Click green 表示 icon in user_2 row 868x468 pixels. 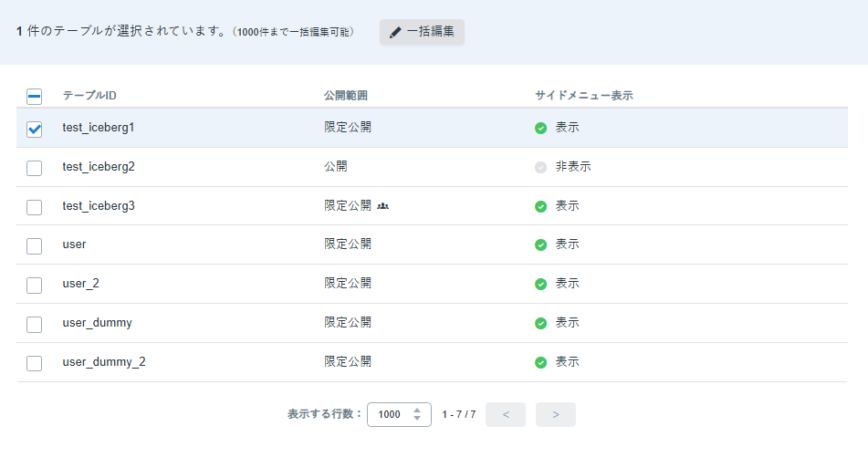coord(541,285)
